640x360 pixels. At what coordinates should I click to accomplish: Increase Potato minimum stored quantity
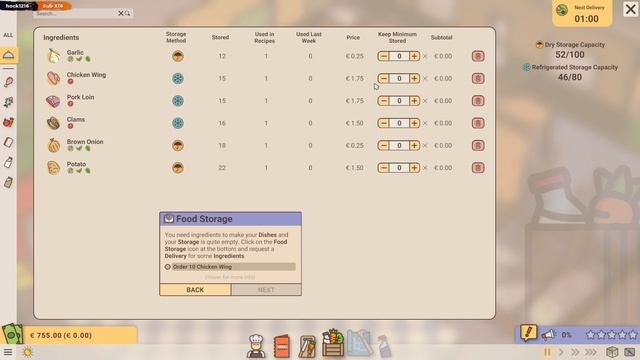pos(414,168)
